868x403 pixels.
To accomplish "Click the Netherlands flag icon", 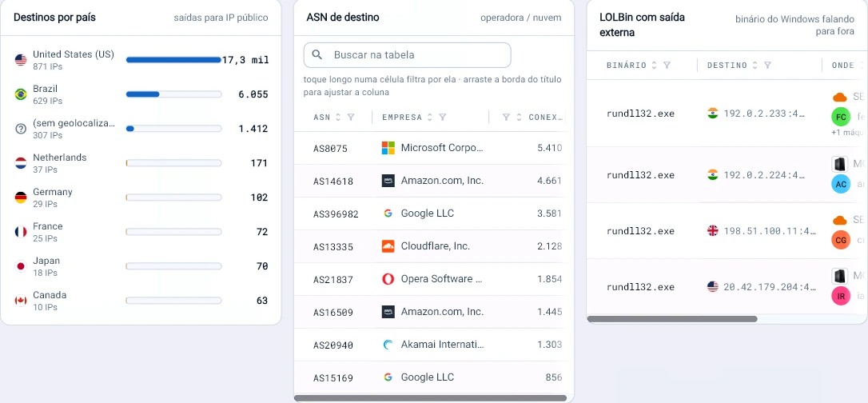I will [21, 163].
